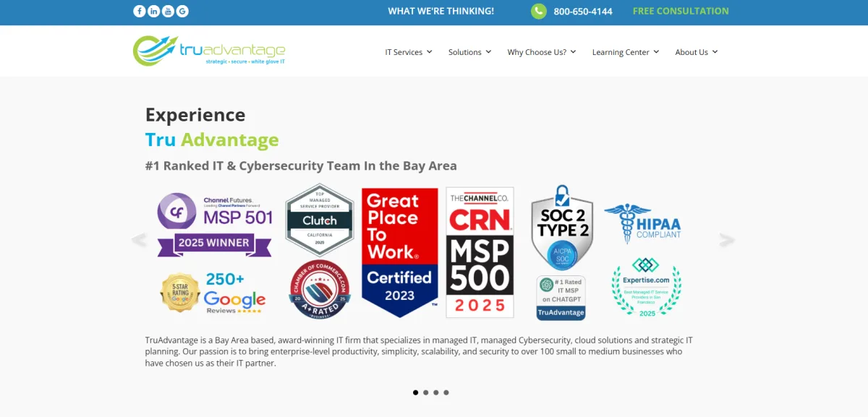
Task: Expand the IT Services menu
Action: (x=409, y=52)
